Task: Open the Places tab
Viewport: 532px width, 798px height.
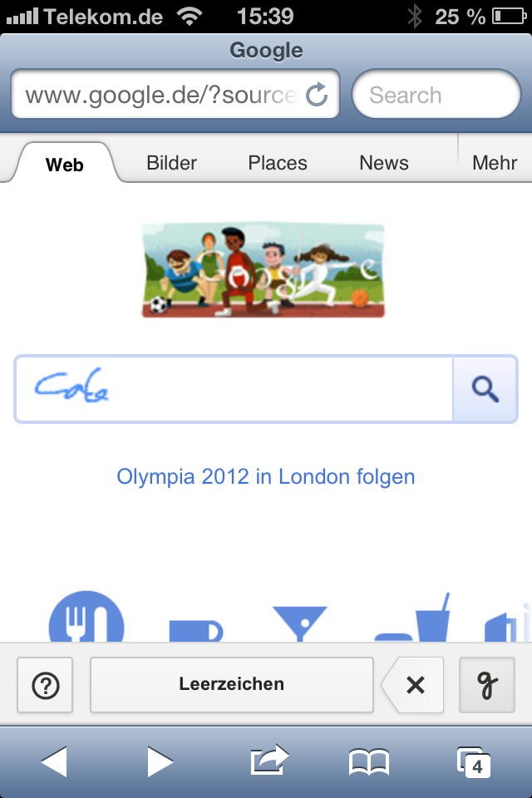Action: 278,163
